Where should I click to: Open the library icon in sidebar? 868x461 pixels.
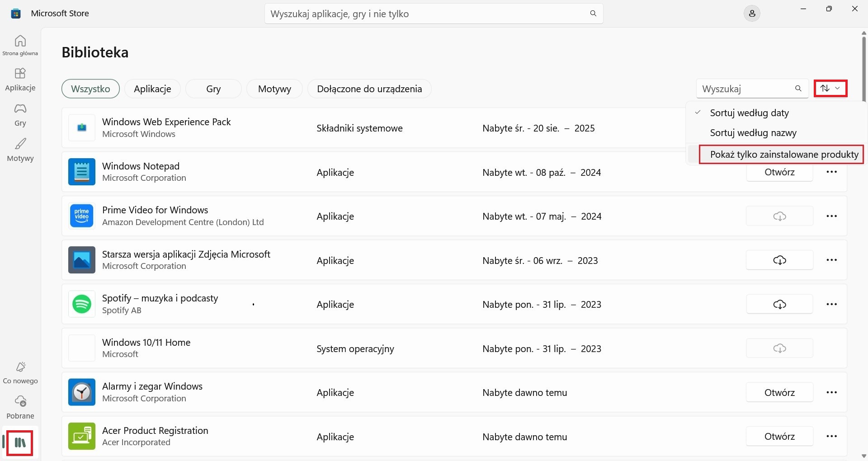[20, 442]
